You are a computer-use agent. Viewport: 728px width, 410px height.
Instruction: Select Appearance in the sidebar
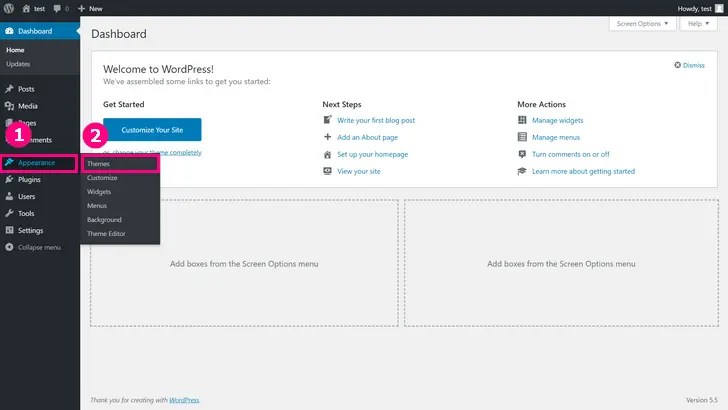coord(40,163)
